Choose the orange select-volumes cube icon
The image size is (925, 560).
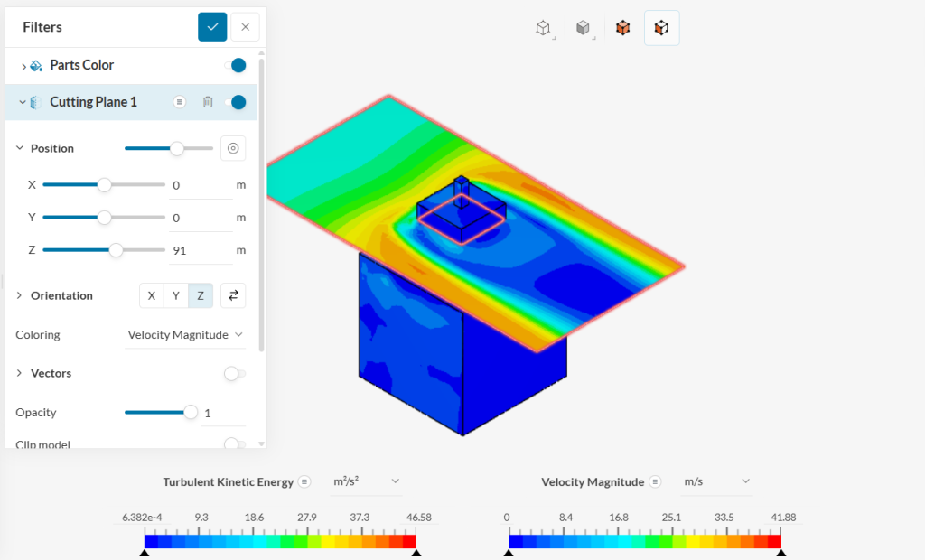click(622, 28)
